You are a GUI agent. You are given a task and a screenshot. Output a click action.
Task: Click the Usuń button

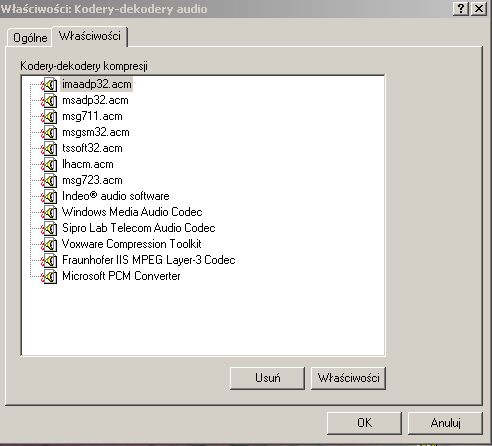267,378
